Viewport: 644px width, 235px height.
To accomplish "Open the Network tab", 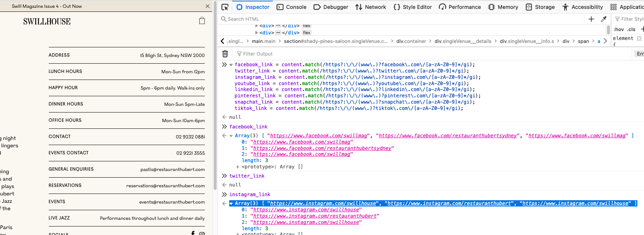I will coord(370,7).
